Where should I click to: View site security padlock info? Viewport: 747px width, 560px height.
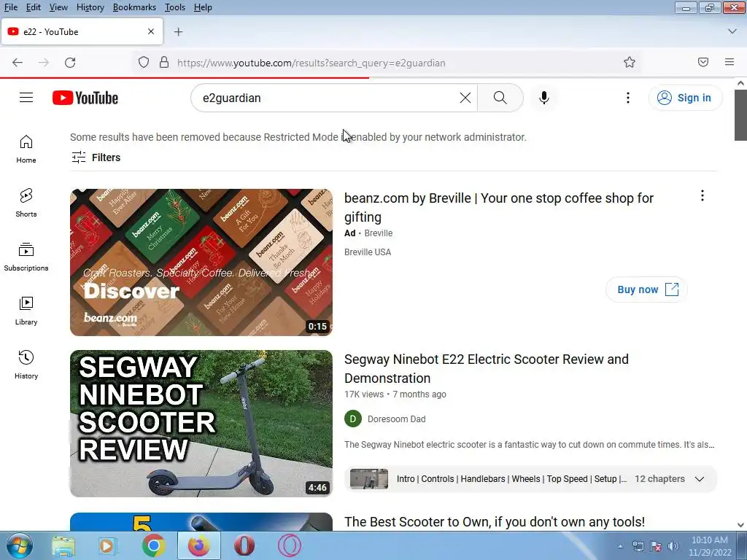point(164,63)
